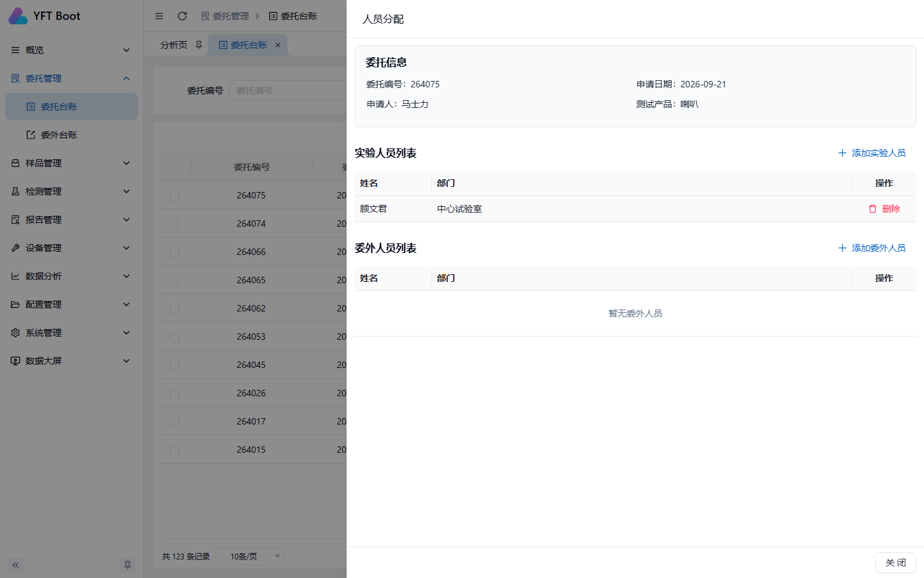Viewport: 924px width, 578px height.
Task: Switch to the 委托台账 tab
Action: point(249,45)
